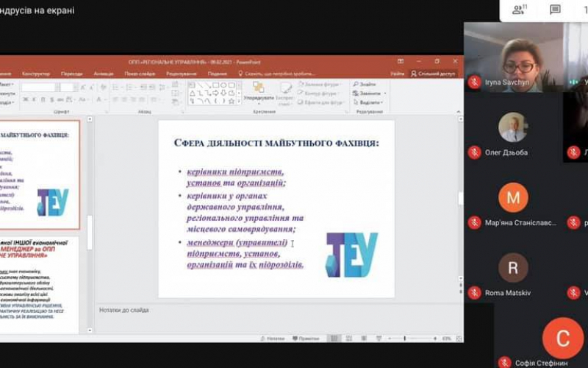Image resolution: width=588 pixels, height=368 pixels.
Task: Select the slide thumbnail with the TEU logo
Action: click(x=40, y=174)
